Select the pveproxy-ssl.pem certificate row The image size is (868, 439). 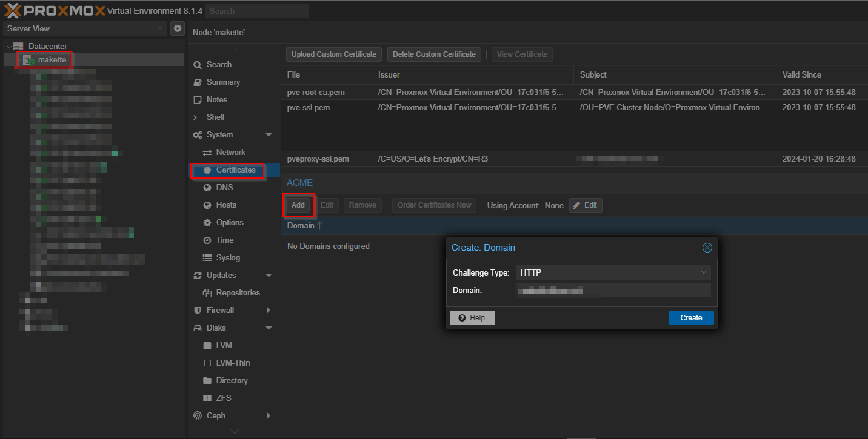pos(574,159)
